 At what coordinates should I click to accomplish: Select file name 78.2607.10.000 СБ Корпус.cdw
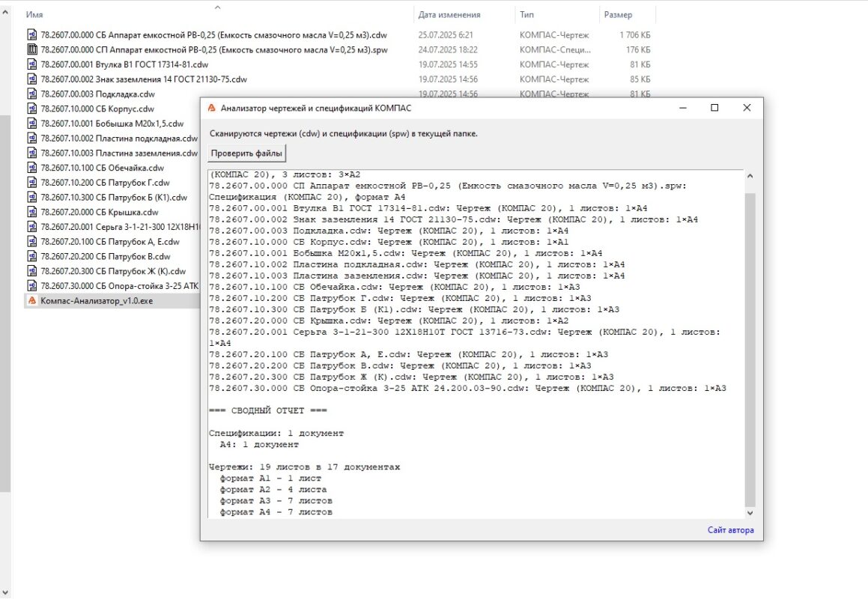[x=97, y=109]
